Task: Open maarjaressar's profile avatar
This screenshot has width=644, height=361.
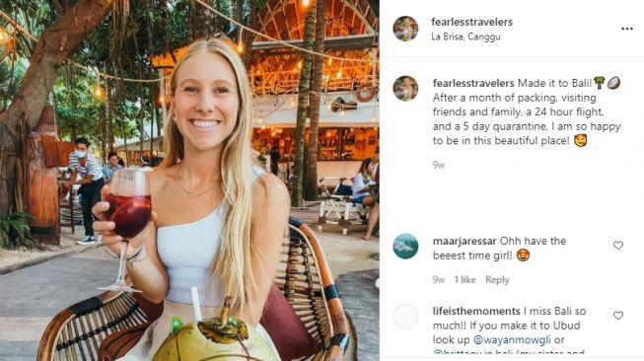Action: pos(405,246)
